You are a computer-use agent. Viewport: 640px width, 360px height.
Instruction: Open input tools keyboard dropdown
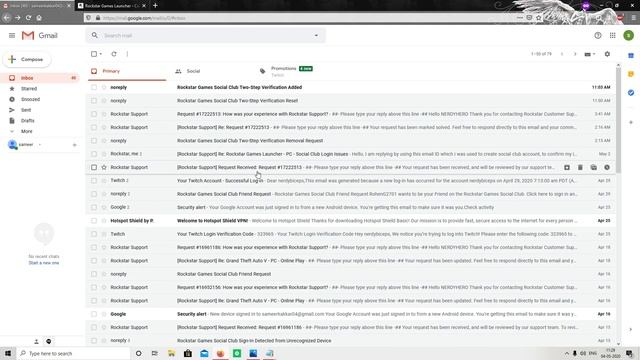590,54
